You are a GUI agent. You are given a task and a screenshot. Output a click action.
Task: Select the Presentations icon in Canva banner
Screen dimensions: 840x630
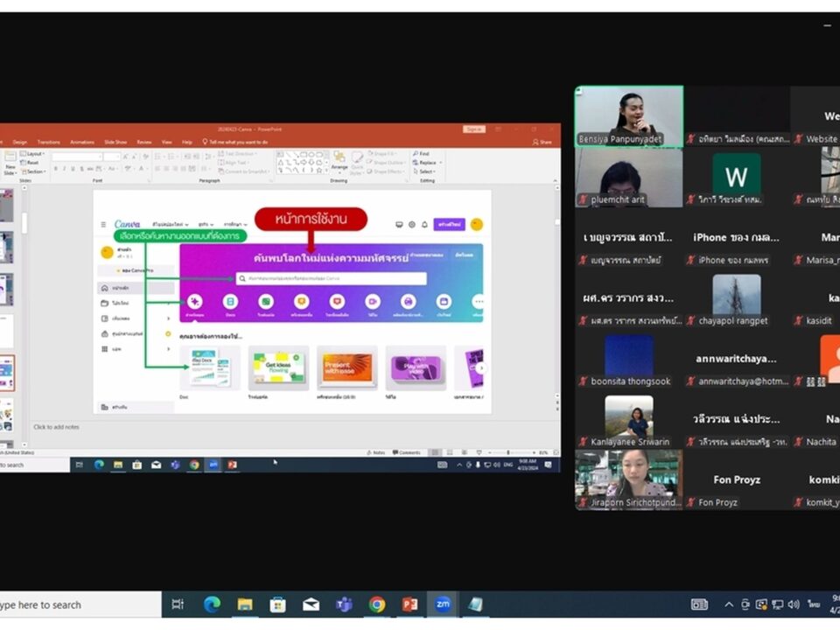point(302,302)
